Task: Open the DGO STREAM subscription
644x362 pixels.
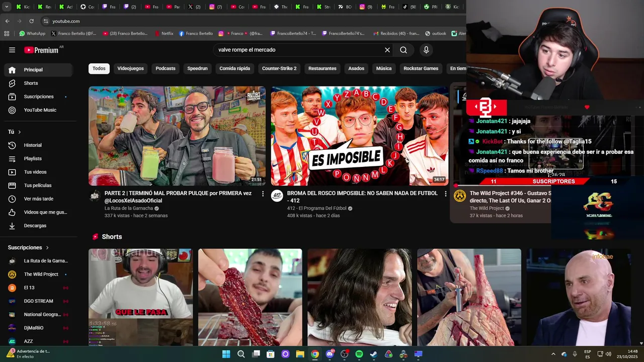Action: [x=38, y=301]
